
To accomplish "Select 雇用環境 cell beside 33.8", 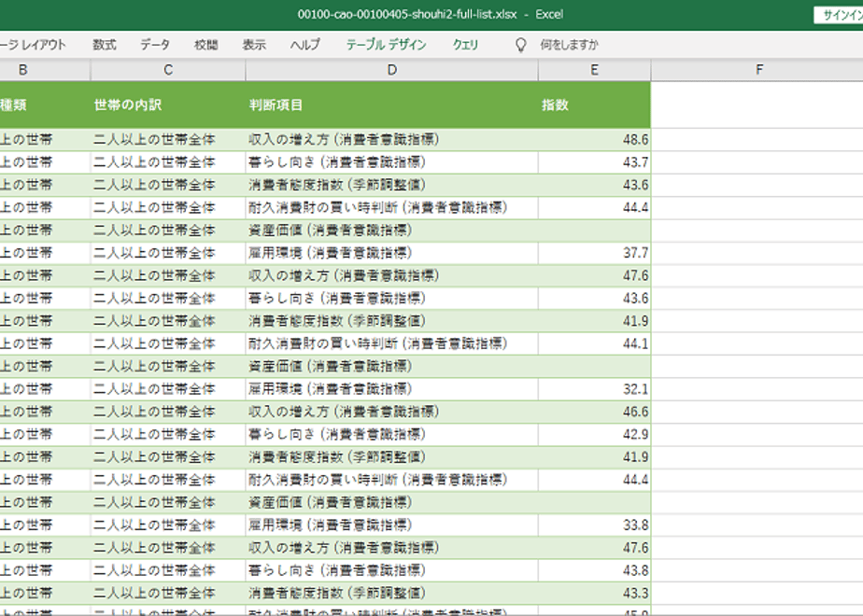I will click(391, 525).
